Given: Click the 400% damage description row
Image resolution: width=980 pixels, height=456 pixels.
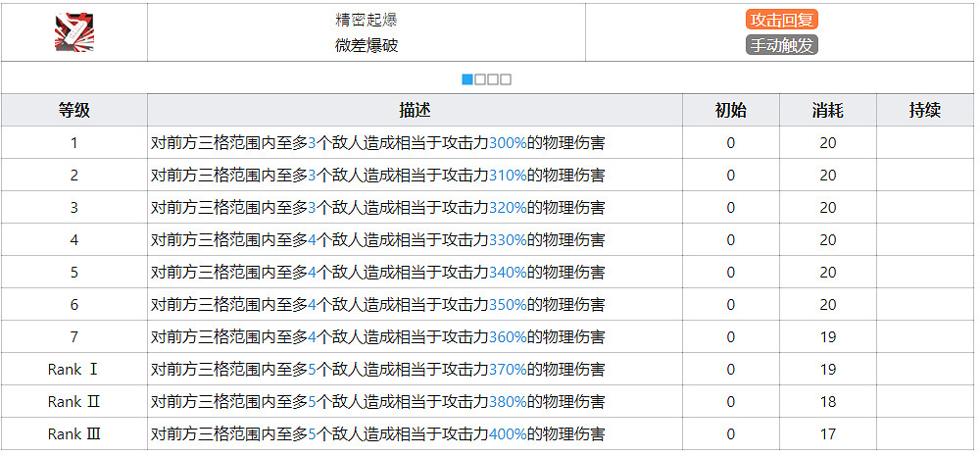Looking at the screenshot, I should [415, 434].
